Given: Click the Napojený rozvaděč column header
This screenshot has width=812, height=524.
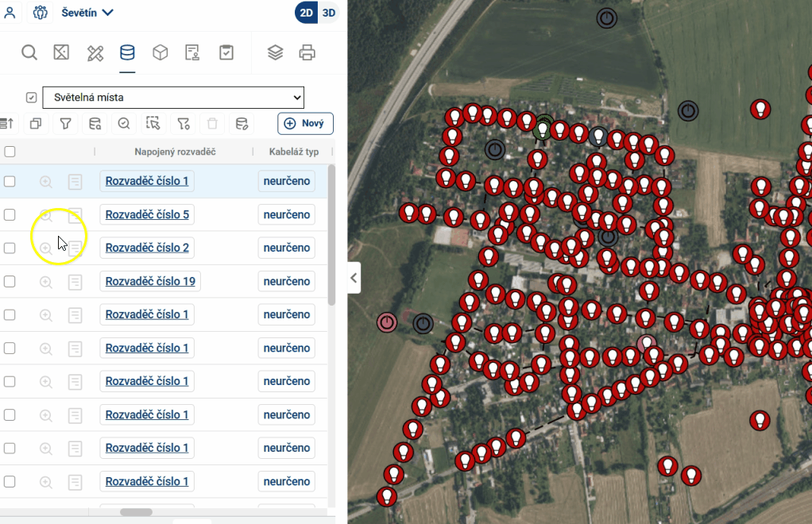Looking at the screenshot, I should [175, 152].
